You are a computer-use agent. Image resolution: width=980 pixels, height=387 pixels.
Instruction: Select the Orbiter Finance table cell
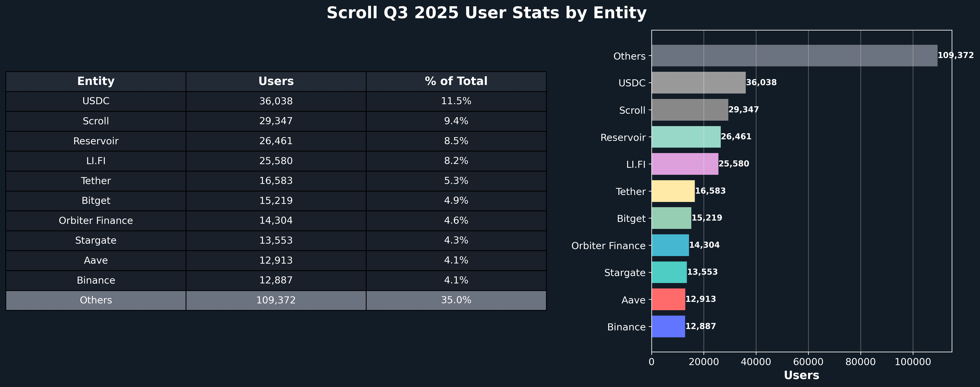[x=96, y=221]
